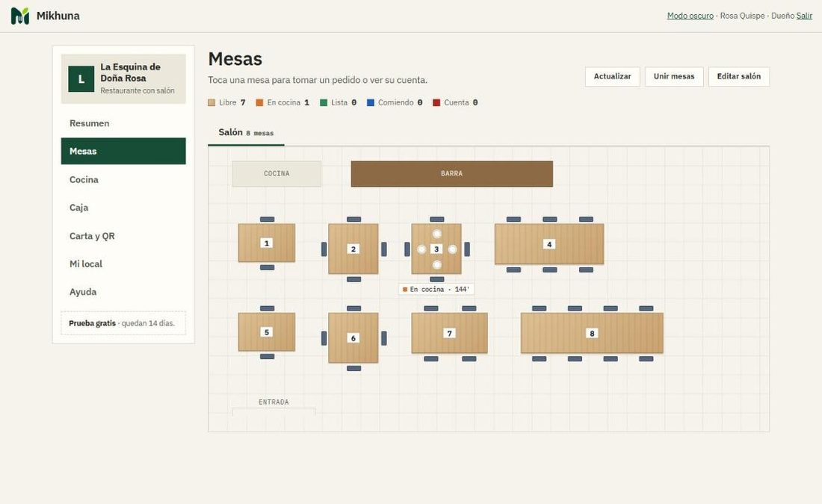This screenshot has width=822, height=504.
Task: Click the En cocina orange swatch
Action: (x=259, y=103)
